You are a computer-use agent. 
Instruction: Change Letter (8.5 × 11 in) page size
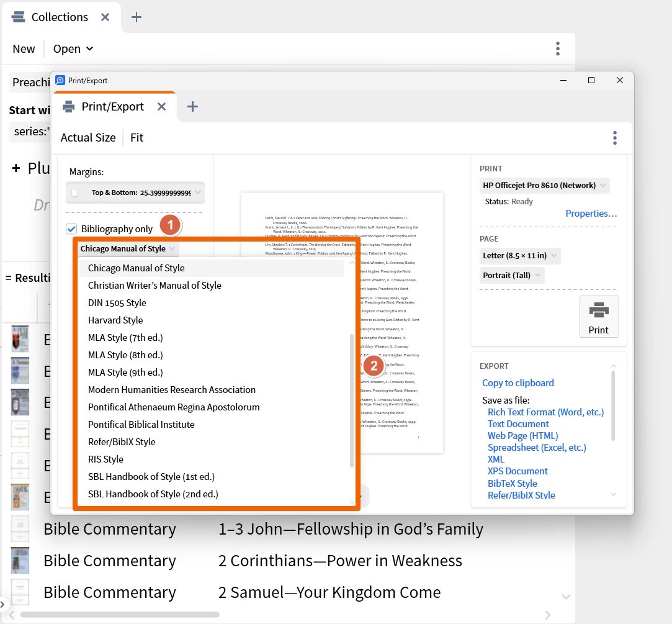pos(520,256)
